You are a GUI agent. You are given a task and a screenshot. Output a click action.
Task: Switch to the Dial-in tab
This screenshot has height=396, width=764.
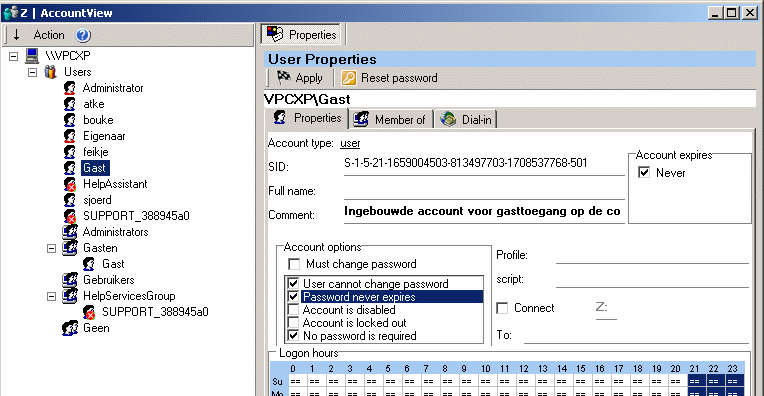coord(467,119)
